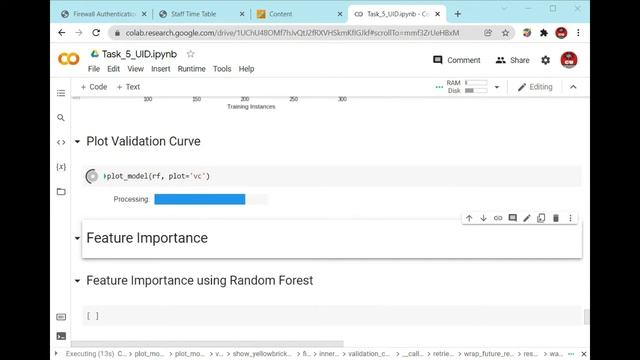Close the execution status bar
The width and height of the screenshot is (640, 360).
pos(584,354)
